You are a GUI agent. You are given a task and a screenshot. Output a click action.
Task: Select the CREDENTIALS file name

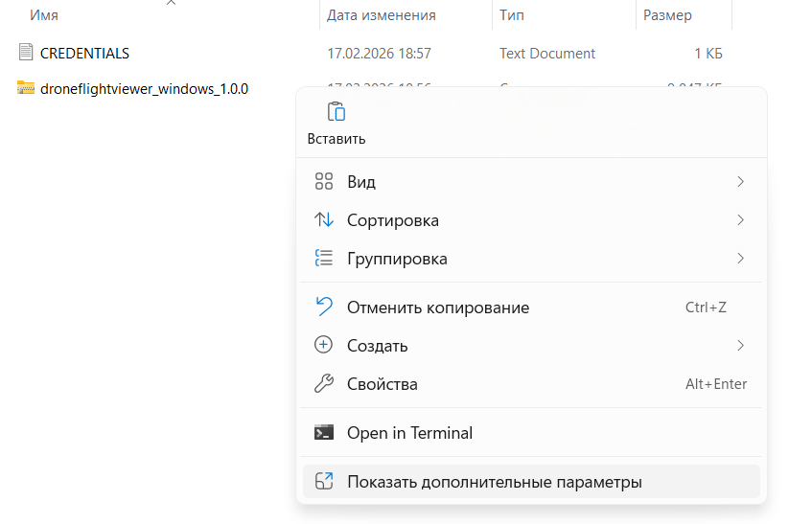point(84,53)
